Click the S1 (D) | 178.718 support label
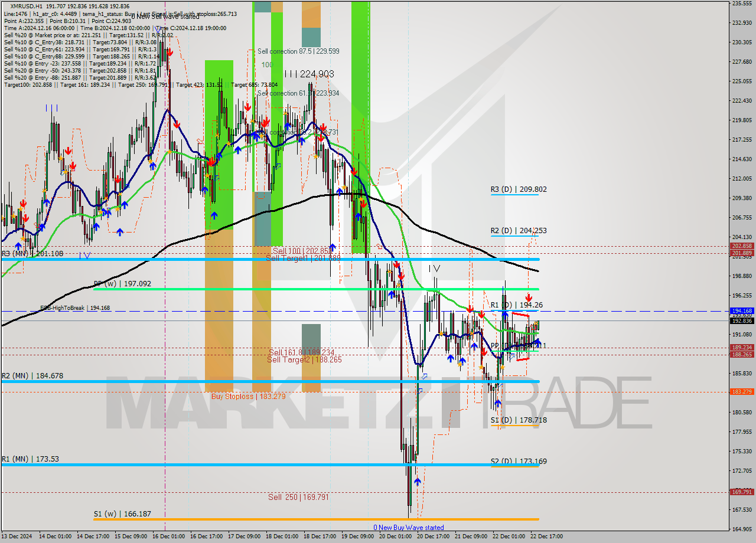Viewport: 756px width, 543px height. pos(519,420)
